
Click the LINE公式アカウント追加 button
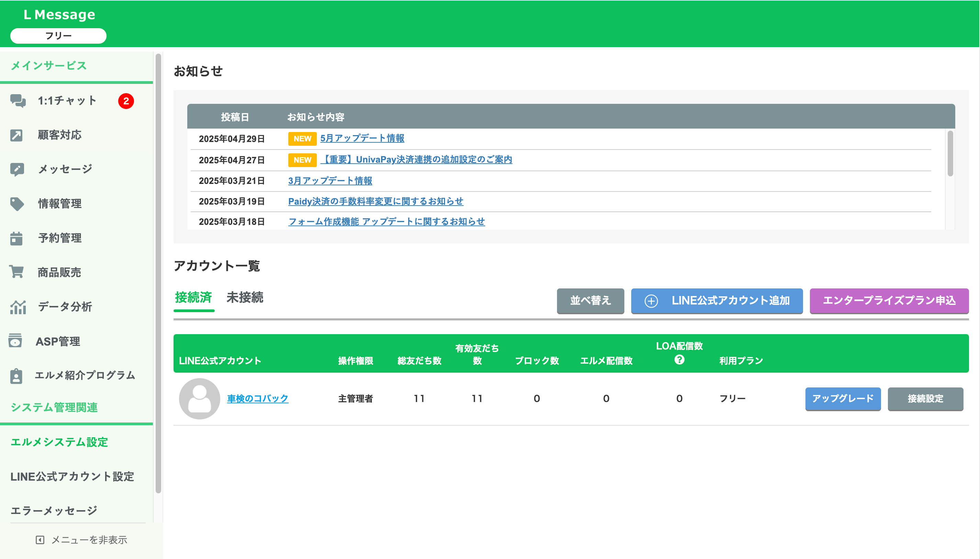click(717, 300)
